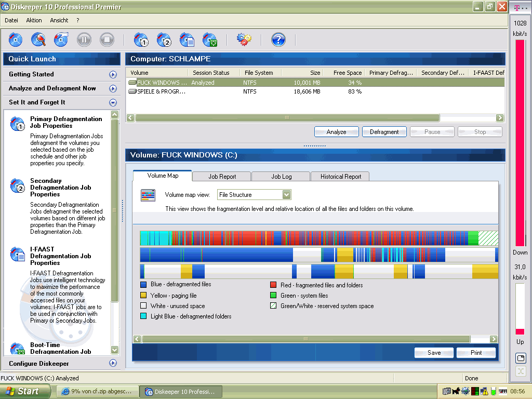Image resolution: width=532 pixels, height=399 pixels.
Task: Switch to the Job Report tab
Action: click(x=222, y=177)
